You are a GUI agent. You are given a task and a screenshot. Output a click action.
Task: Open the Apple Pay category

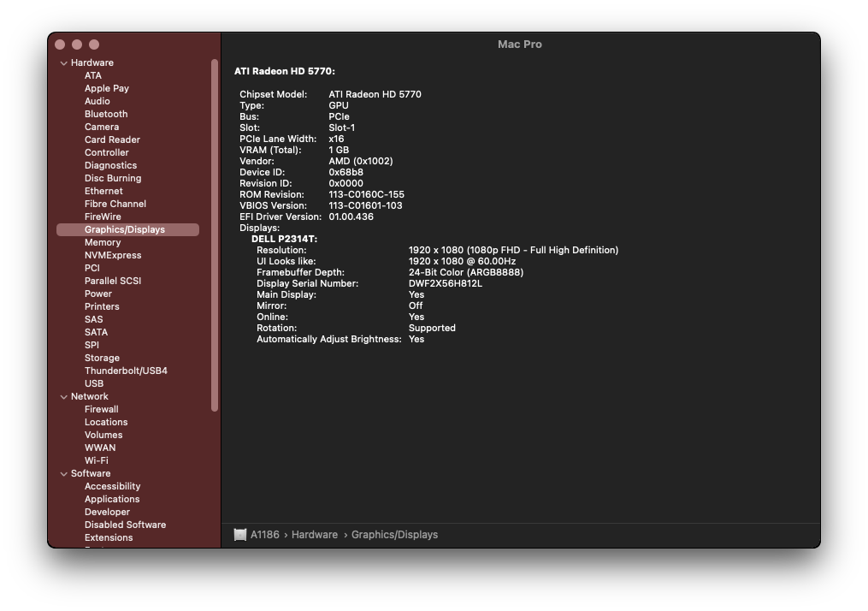coord(106,88)
